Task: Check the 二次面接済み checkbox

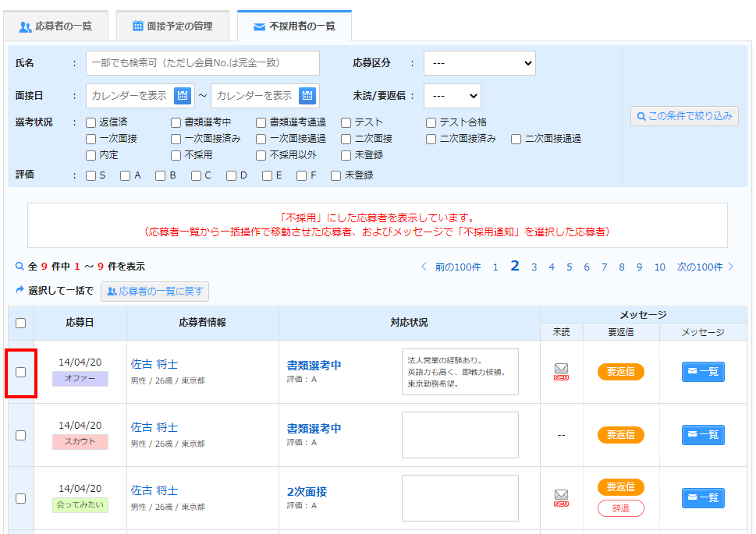Action: pos(431,140)
